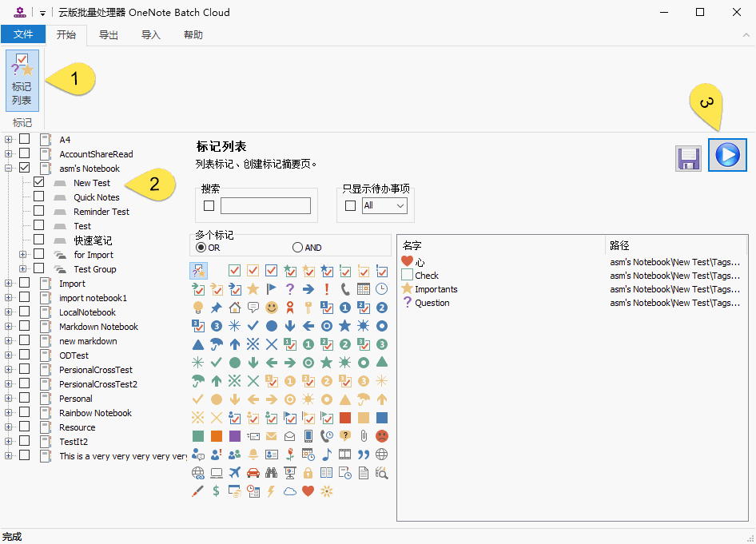Select the blue pushpin tag icon
Image resolution: width=756 pixels, height=544 pixels.
point(217,308)
